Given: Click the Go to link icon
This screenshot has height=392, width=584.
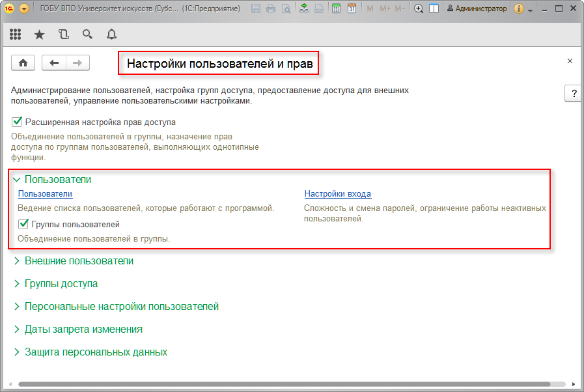Looking at the screenshot, I should coord(319,8).
